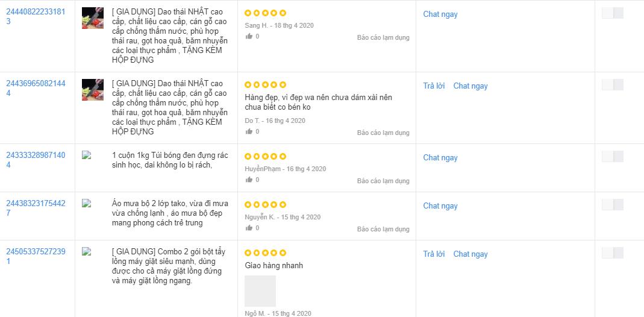Screen dimensions: 644x317
Task: Click the star rating above "Giao hàng nhanh"
Action: pyautogui.click(x=266, y=253)
